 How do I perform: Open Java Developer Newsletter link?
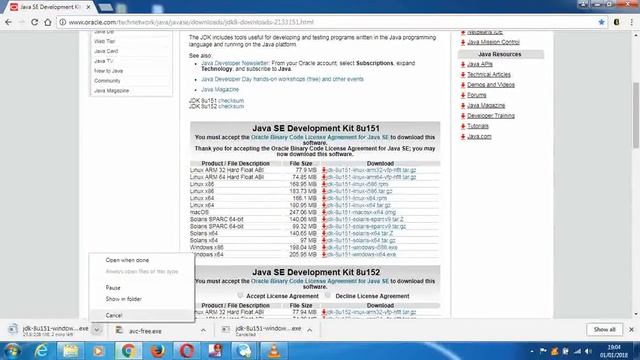pyautogui.click(x=235, y=63)
